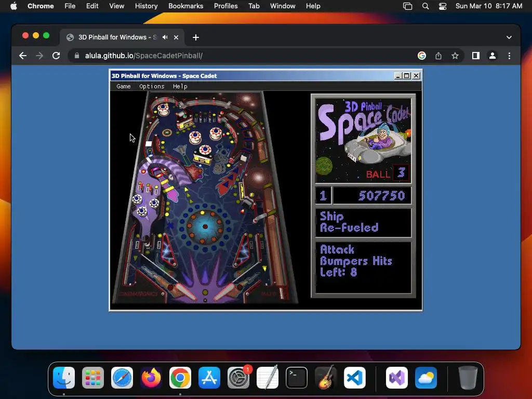This screenshot has height=399, width=532.
Task: Click the Space Cadet logo artwork
Action: point(363,140)
